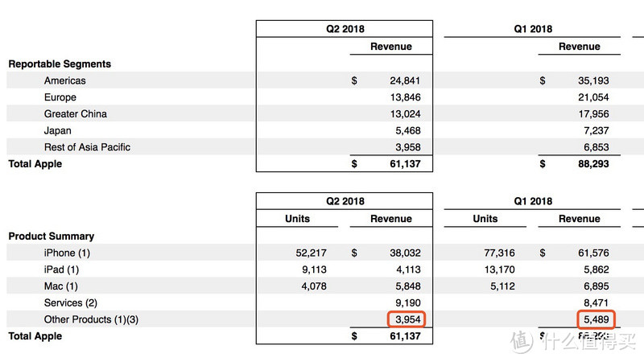Click Greater China Q2 revenue 13,024

pyautogui.click(x=406, y=113)
